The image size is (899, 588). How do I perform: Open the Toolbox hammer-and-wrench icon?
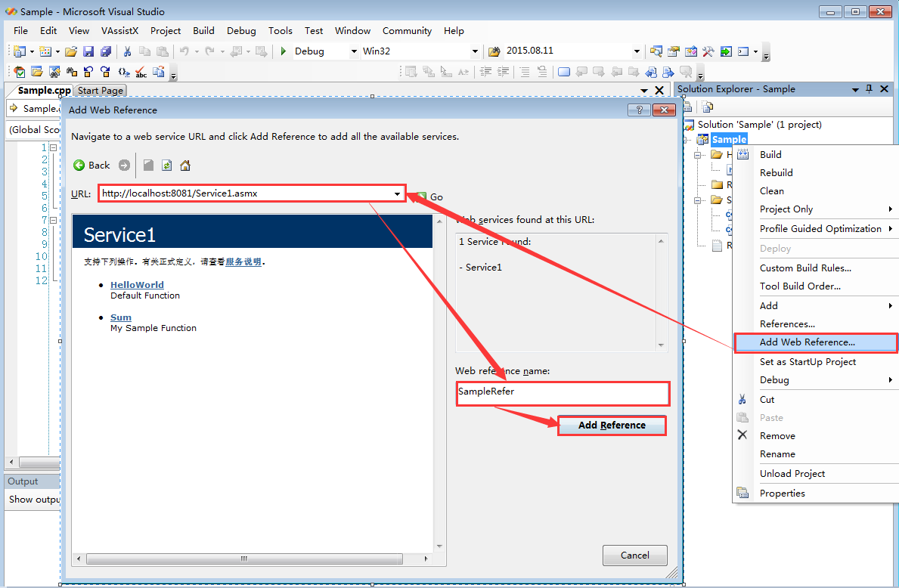coord(708,51)
